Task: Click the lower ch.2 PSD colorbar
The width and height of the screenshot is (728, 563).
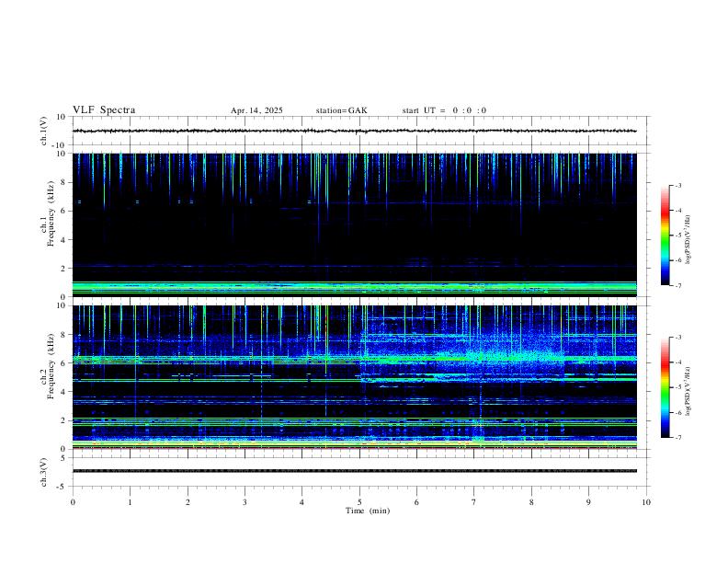Action: coord(665,387)
